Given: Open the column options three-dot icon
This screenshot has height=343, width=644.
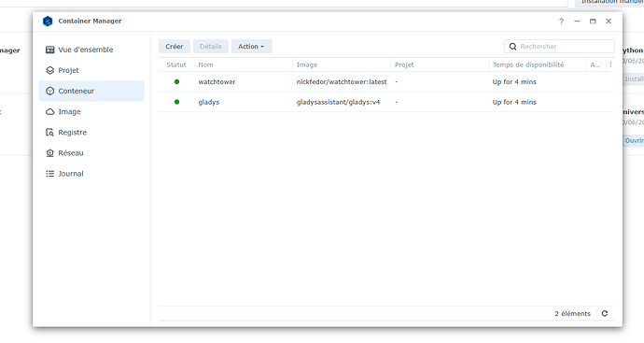Looking at the screenshot, I should (x=610, y=64).
